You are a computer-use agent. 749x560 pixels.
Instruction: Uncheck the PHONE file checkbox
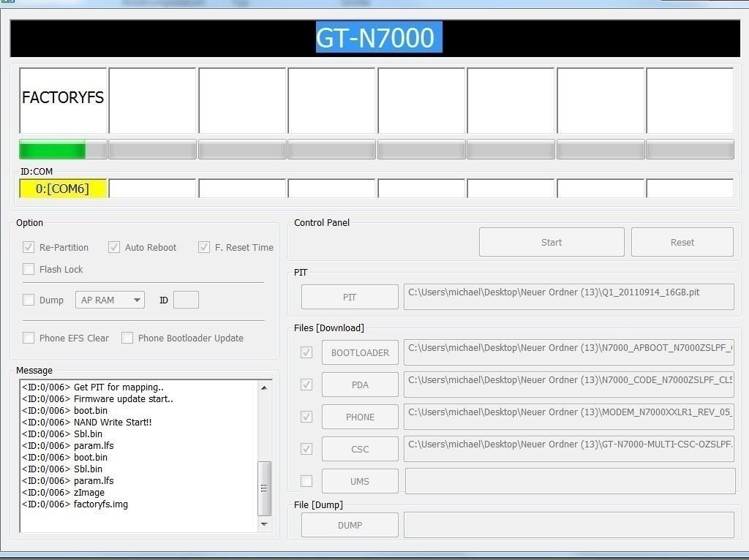(x=306, y=417)
